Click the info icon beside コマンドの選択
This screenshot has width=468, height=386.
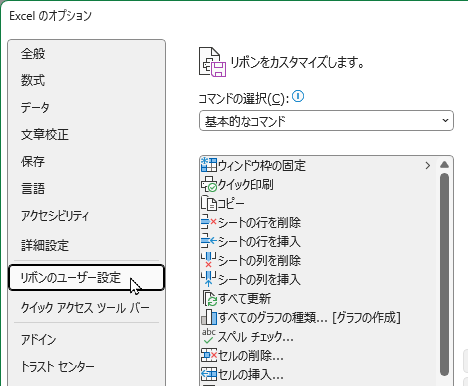(x=298, y=97)
